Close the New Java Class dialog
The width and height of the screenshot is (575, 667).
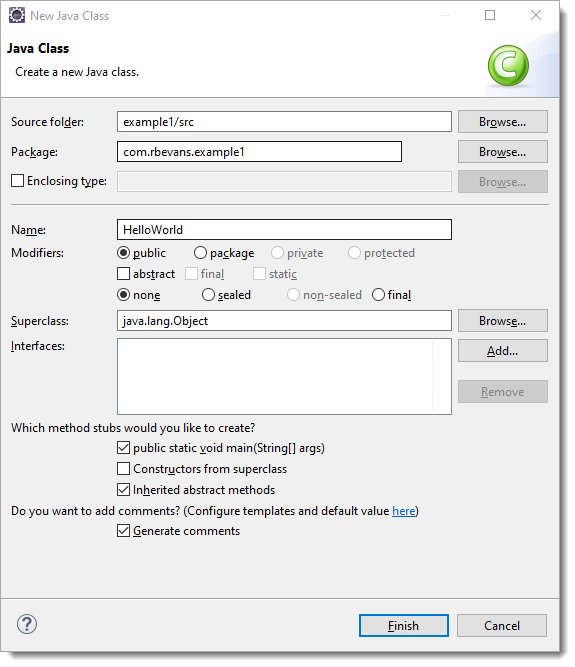pyautogui.click(x=536, y=15)
